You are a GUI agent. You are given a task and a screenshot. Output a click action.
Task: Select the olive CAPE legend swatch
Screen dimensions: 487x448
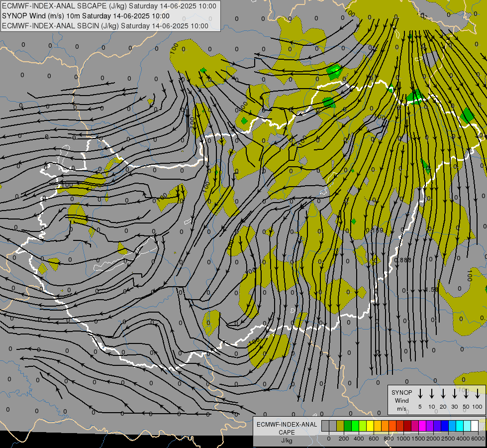tap(340, 426)
